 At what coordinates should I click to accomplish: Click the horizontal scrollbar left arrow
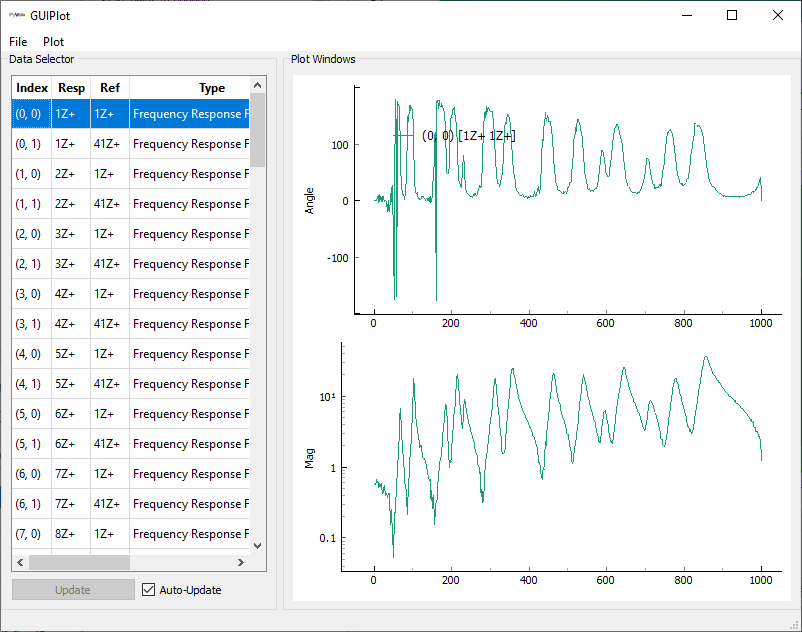[20, 562]
